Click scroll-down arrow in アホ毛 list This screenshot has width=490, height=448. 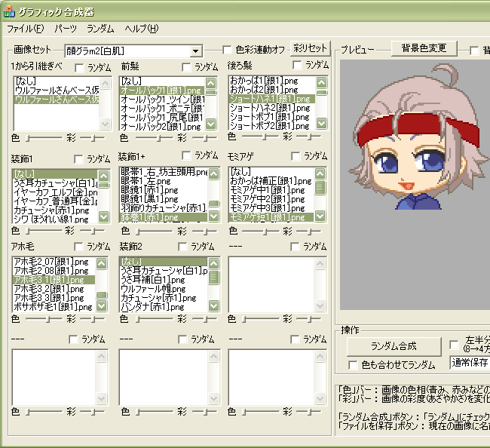[x=101, y=305]
